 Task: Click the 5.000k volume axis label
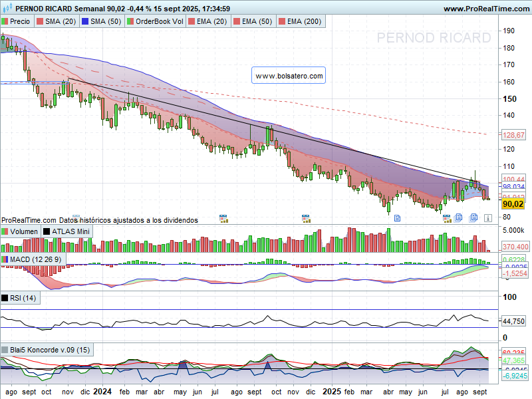[513, 230]
